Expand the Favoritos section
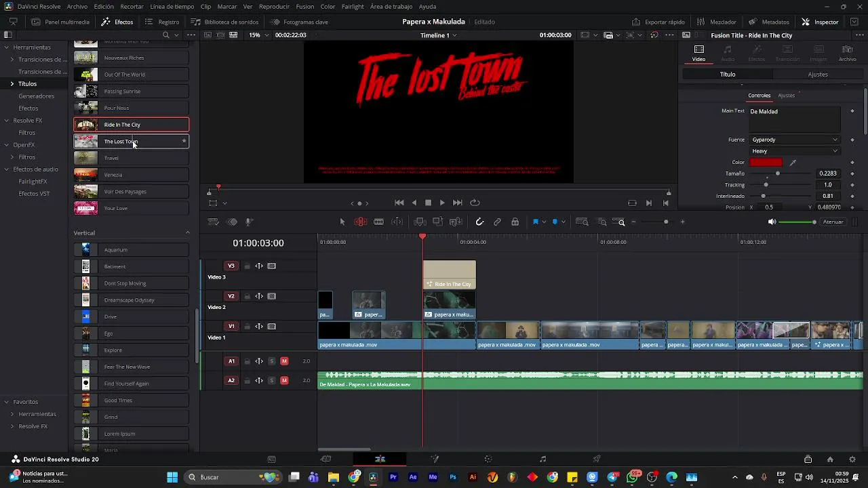 (x=5, y=402)
